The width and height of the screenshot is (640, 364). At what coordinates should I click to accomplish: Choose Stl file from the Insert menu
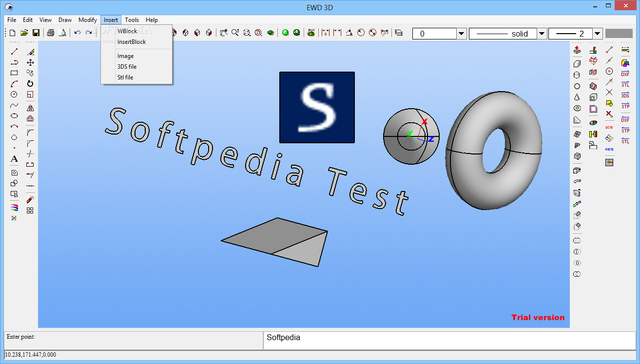click(136, 77)
